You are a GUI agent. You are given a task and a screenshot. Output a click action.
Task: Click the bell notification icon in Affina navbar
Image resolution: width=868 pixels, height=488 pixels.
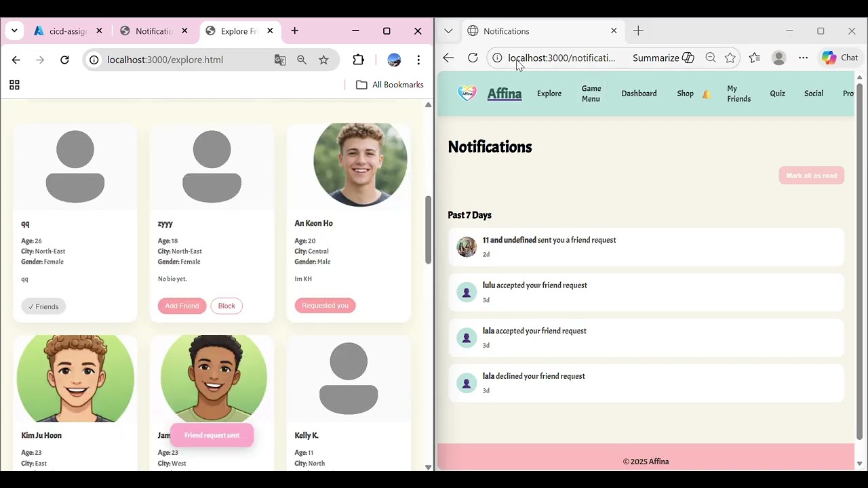[707, 94]
